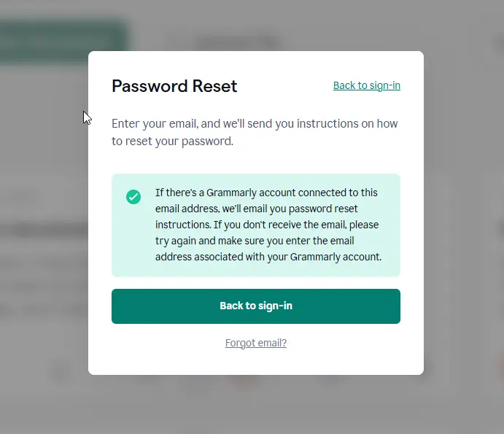This screenshot has width=504, height=434.
Task: Click 'sign-in' in the top-right link
Action: 385,86
